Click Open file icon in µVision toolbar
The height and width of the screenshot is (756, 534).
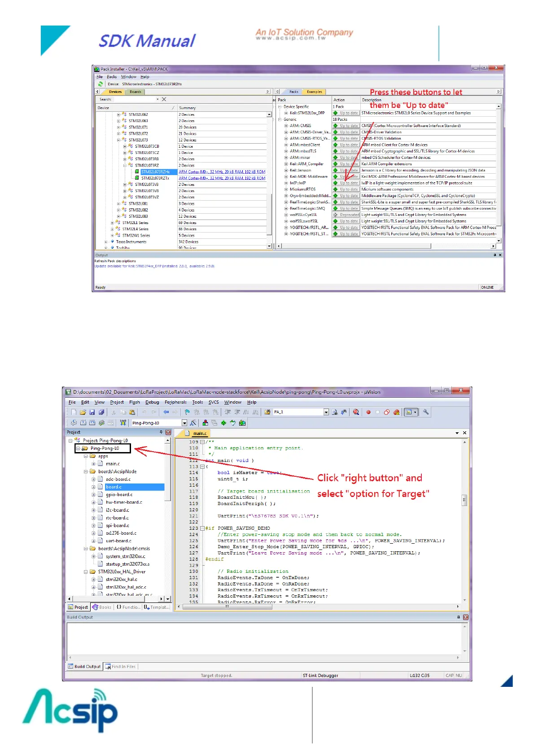pyautogui.click(x=83, y=412)
